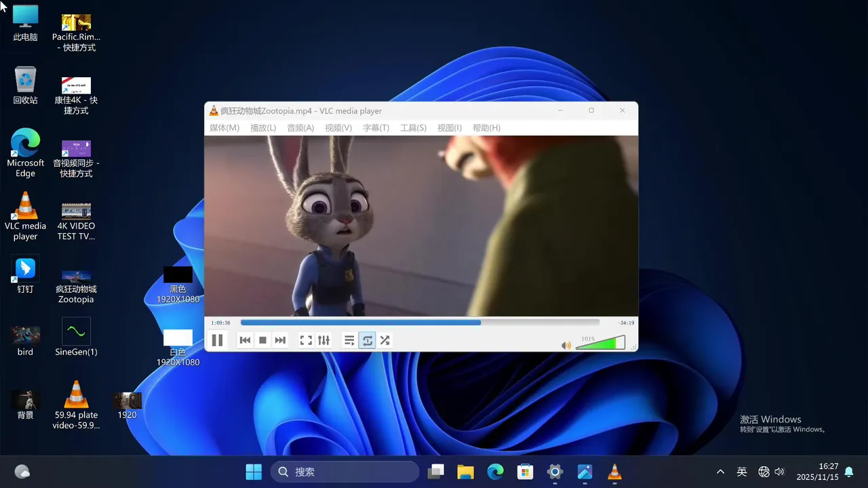Open the 工具(S) menu

click(x=413, y=128)
